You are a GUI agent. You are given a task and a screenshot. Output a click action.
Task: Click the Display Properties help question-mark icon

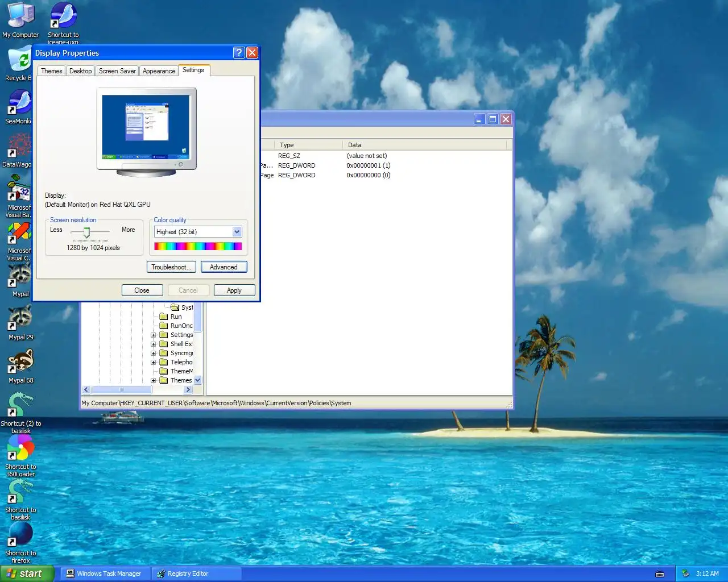[x=239, y=53]
